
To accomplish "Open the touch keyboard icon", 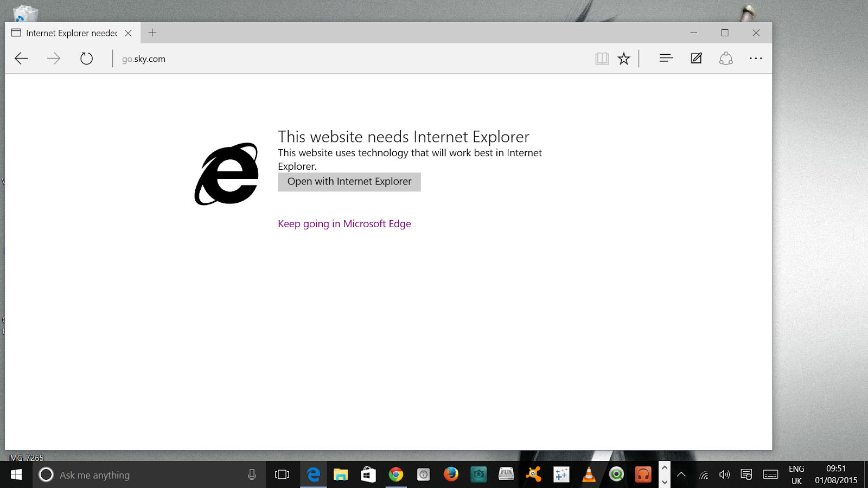I will pyautogui.click(x=770, y=475).
